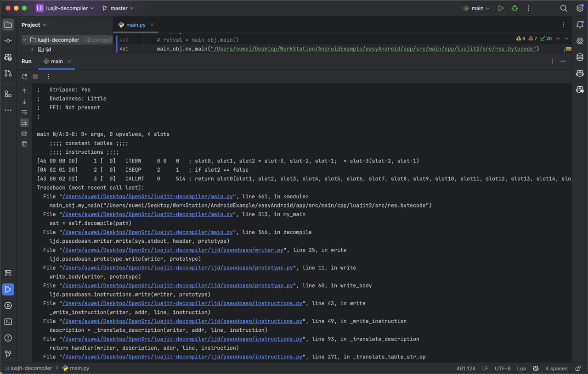The width and height of the screenshot is (588, 374).
Task: Click the Lua status bar widget
Action: [x=521, y=368]
